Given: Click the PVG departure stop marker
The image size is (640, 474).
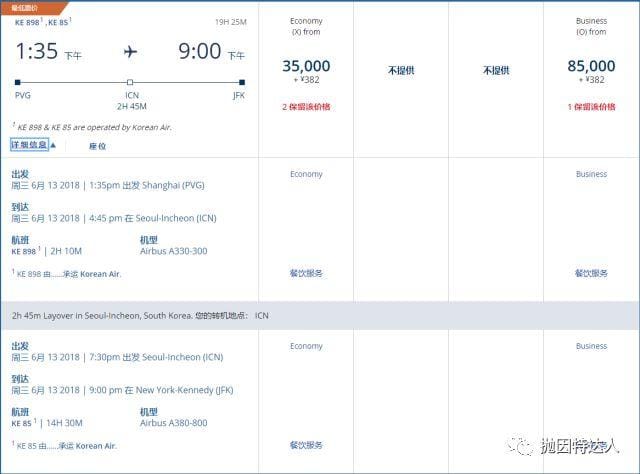Looking at the screenshot, I should coord(18,82).
